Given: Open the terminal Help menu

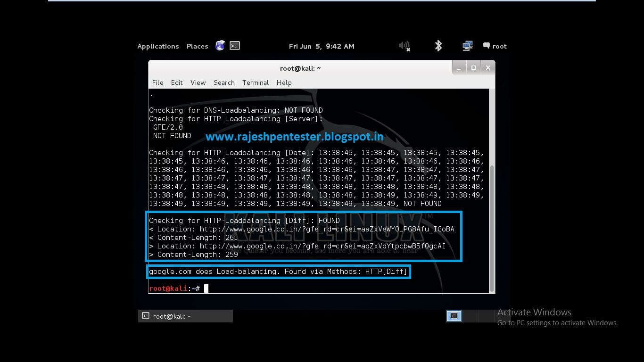Looking at the screenshot, I should point(284,82).
